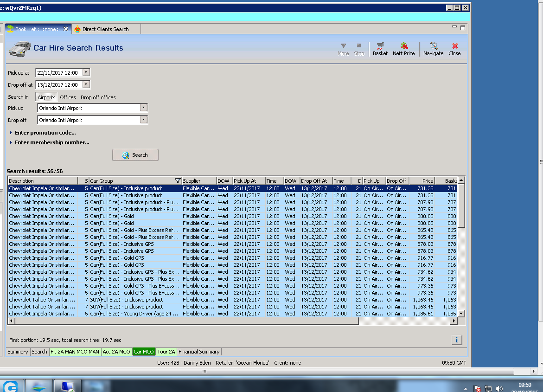Click the Basket column header
Image resolution: width=543 pixels, height=392 pixels.
click(447, 181)
